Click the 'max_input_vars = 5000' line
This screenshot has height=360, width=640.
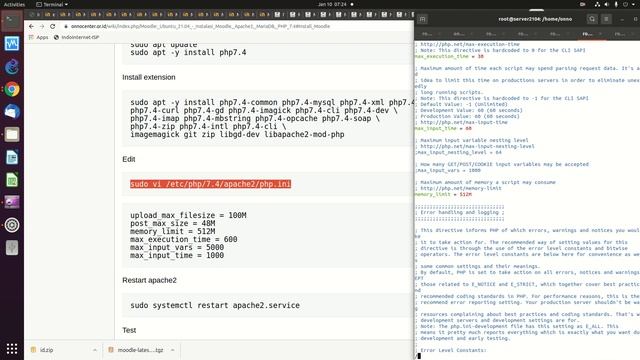coord(177,247)
